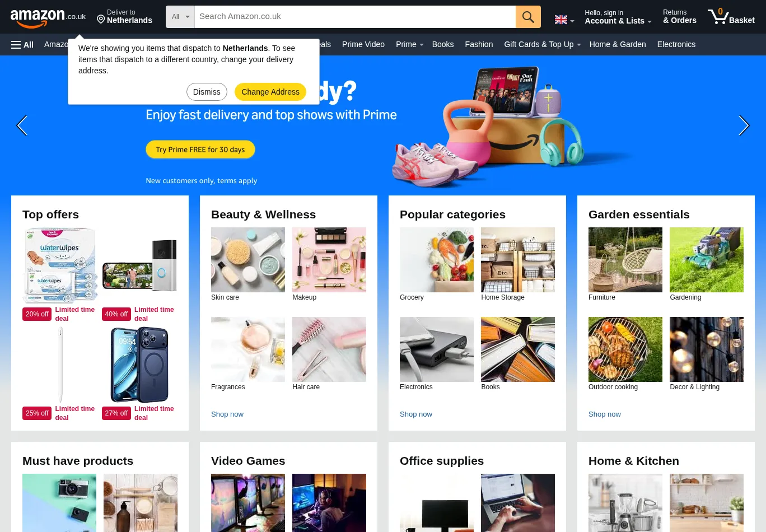This screenshot has width=766, height=532.
Task: Open the Prime Video nav item
Action: [x=363, y=44]
